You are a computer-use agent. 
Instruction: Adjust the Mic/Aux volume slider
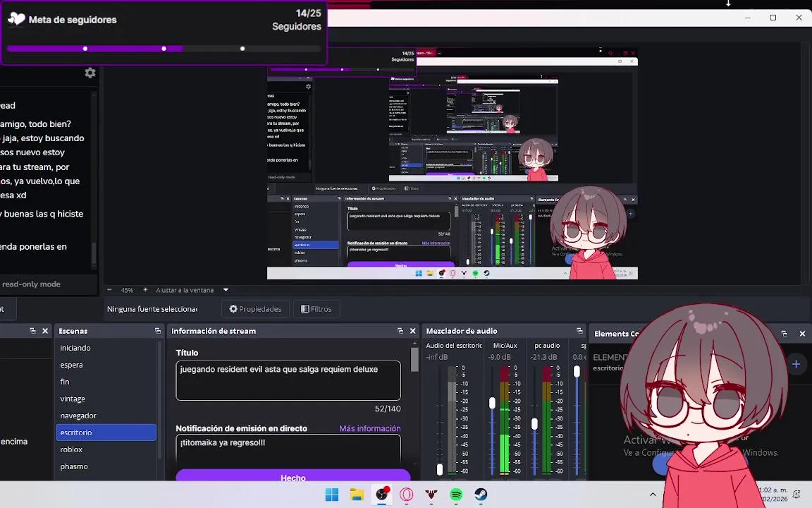492,403
